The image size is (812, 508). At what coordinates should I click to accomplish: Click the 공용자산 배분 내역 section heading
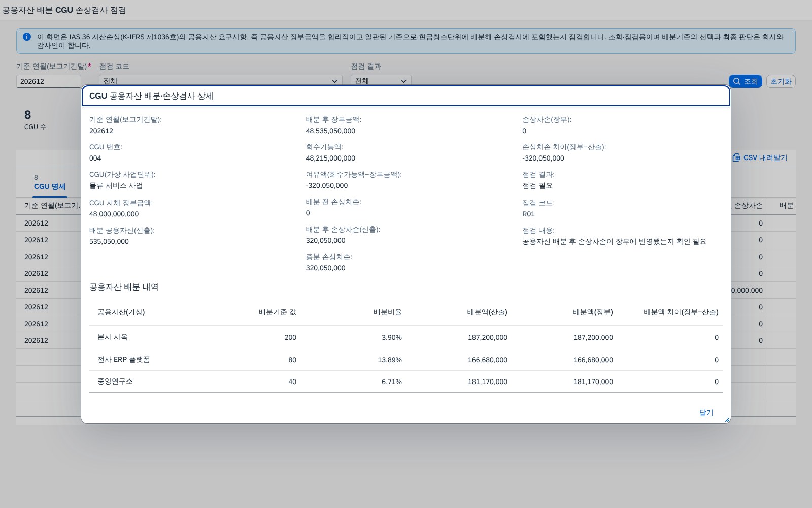point(124,287)
